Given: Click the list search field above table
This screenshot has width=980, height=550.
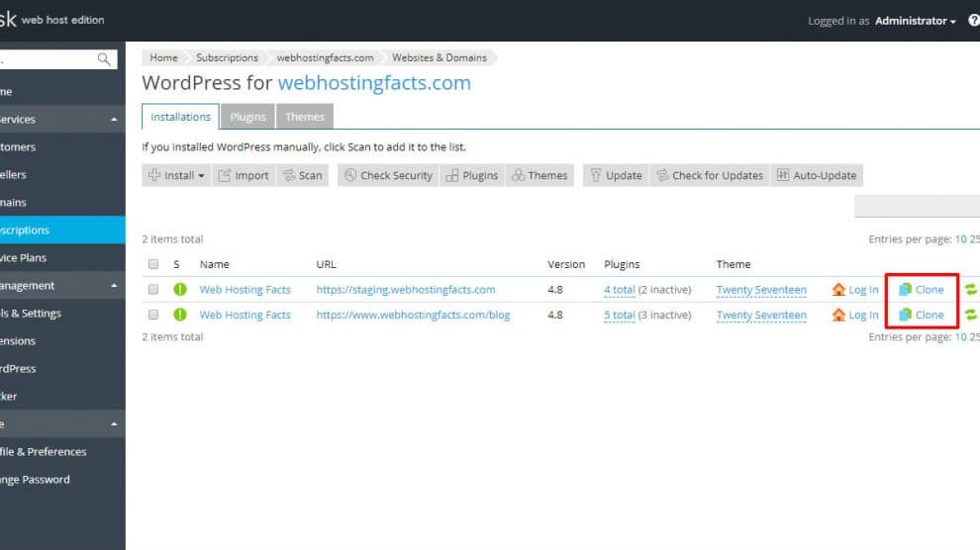Looking at the screenshot, I should (917, 206).
